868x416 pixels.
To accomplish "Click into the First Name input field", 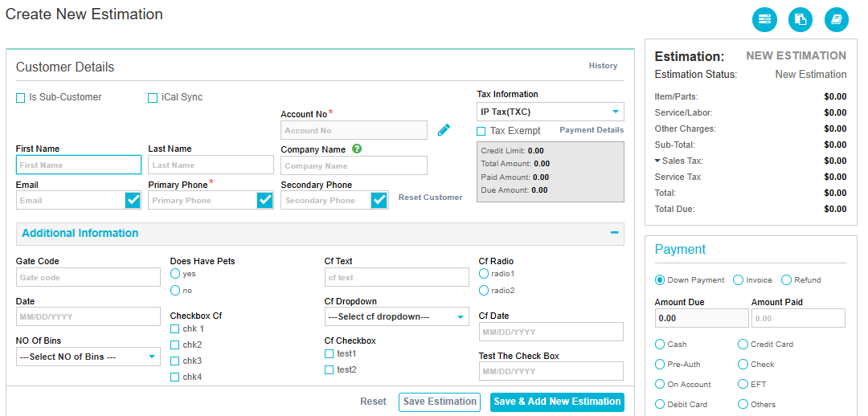I will click(79, 165).
